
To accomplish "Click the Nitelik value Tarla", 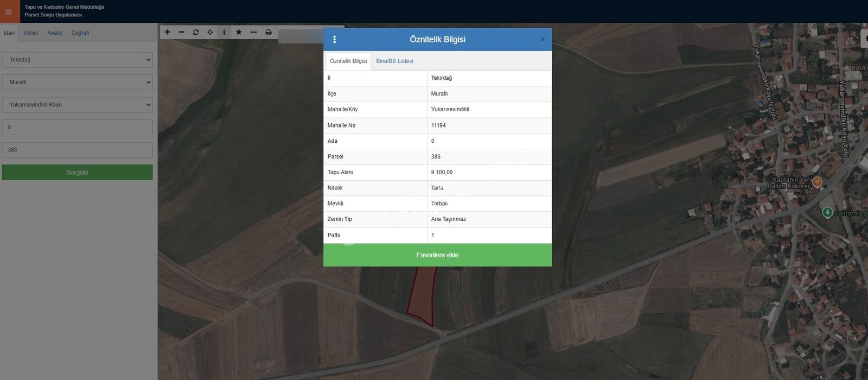I will pyautogui.click(x=437, y=188).
